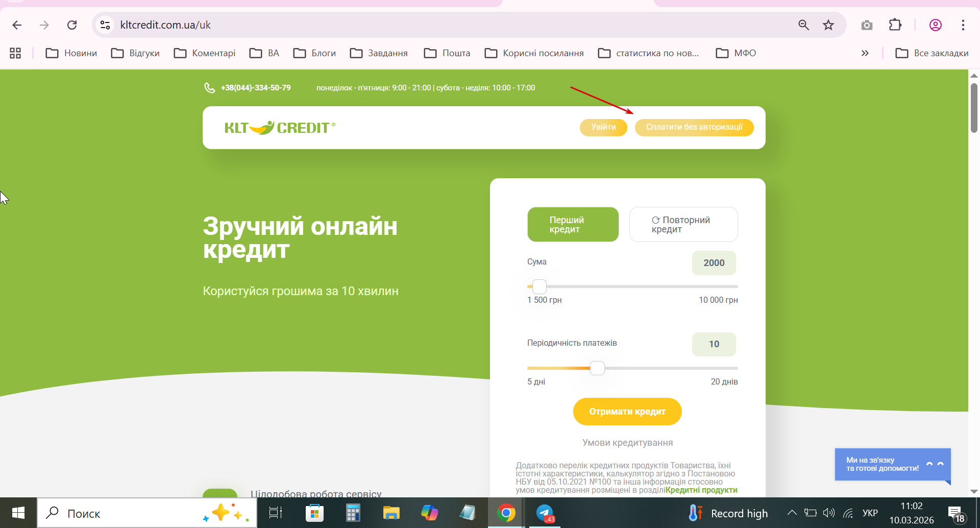Open File Explorer from the taskbar

click(x=391, y=513)
